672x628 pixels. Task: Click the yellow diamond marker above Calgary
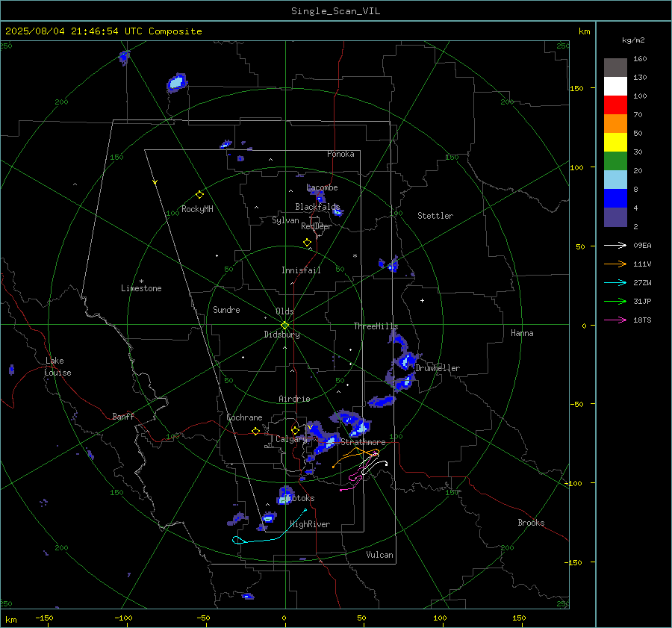pos(295,430)
